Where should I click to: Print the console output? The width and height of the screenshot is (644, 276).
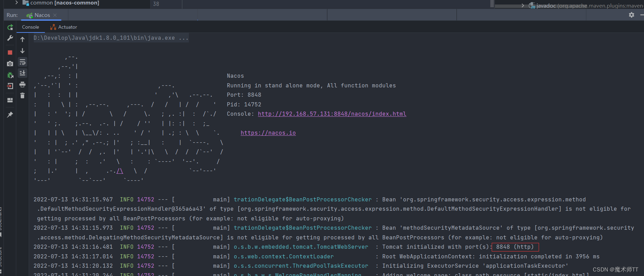click(x=22, y=85)
